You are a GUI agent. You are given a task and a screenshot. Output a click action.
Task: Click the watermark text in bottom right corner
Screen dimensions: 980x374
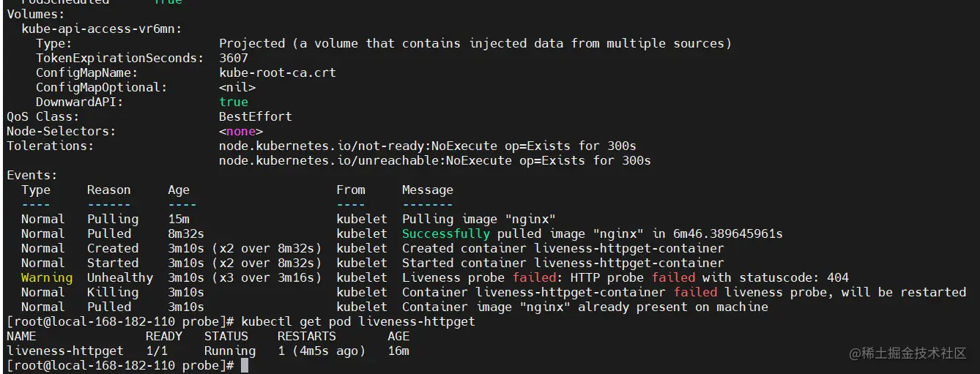pos(908,354)
